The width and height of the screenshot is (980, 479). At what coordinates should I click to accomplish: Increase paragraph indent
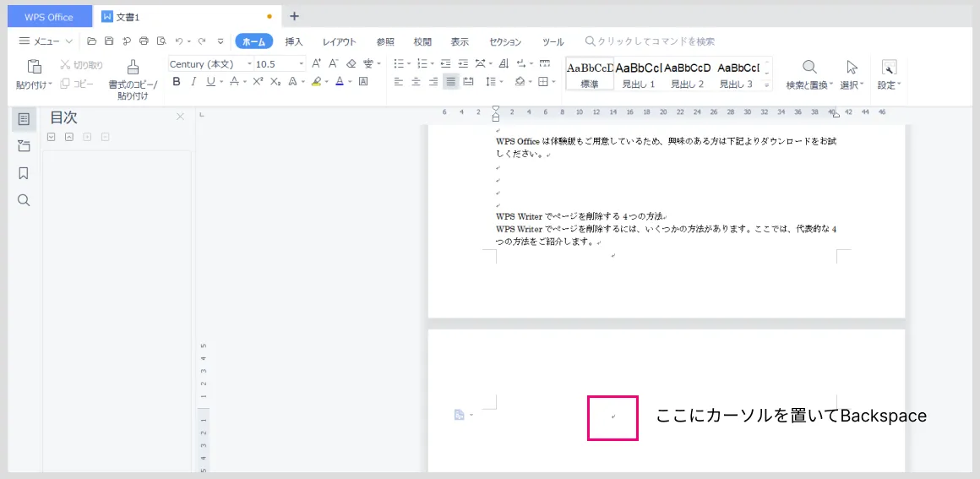point(463,64)
